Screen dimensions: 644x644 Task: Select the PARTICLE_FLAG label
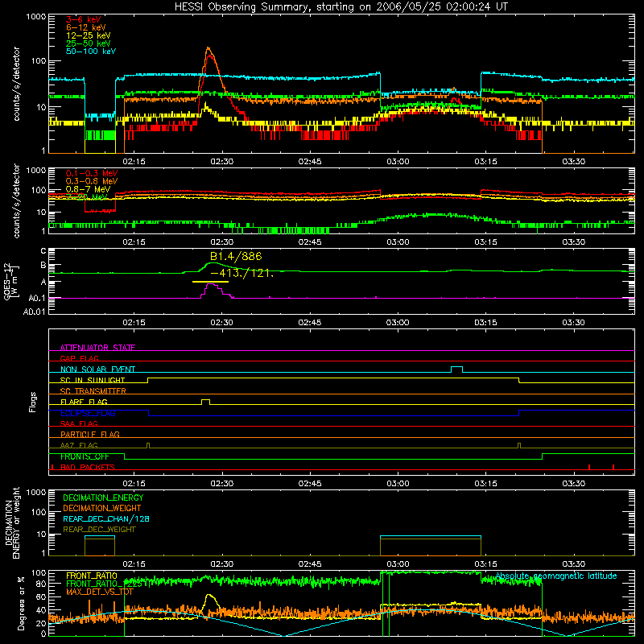(x=90, y=434)
